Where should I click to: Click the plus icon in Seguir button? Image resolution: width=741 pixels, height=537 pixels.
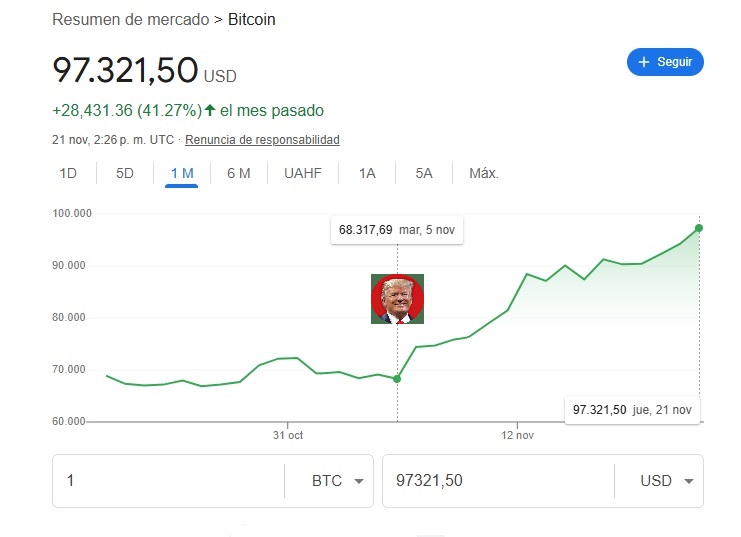[644, 62]
